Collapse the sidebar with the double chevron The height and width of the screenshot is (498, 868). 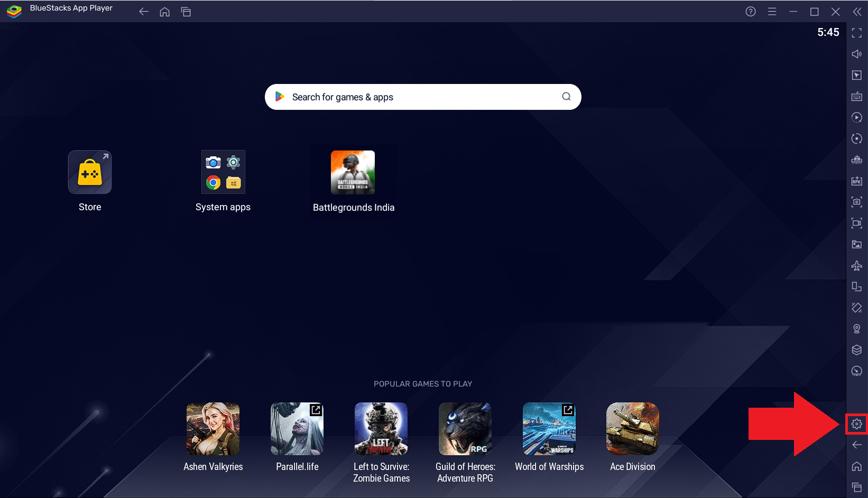[x=857, y=12]
